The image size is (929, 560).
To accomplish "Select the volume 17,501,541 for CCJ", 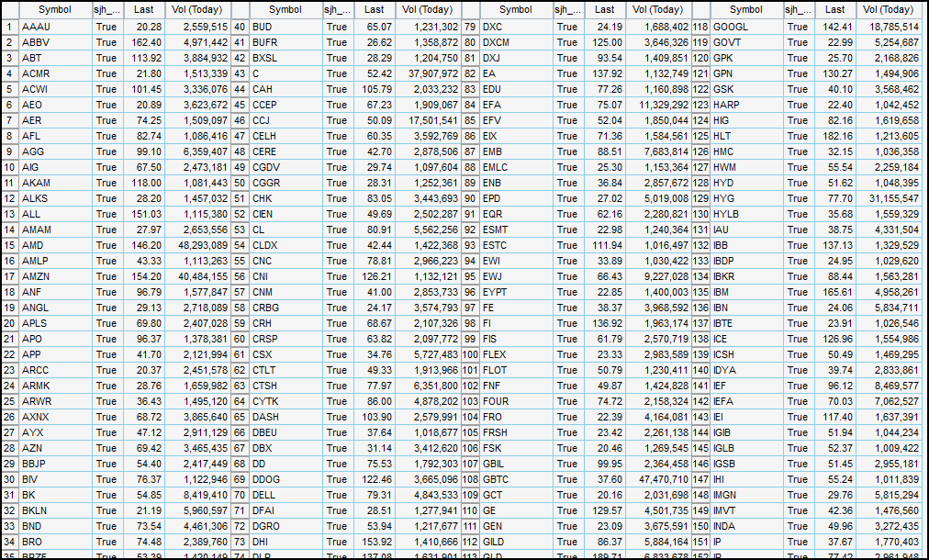I will [427, 120].
